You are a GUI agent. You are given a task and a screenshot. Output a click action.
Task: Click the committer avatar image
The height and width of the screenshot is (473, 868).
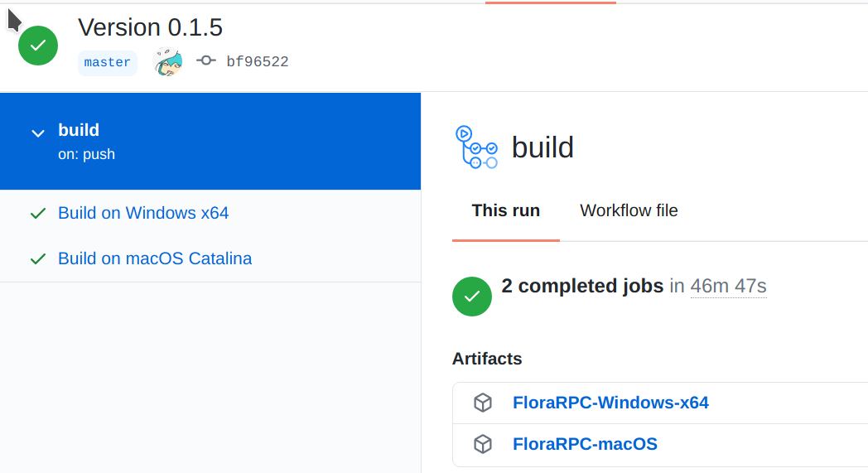(168, 62)
